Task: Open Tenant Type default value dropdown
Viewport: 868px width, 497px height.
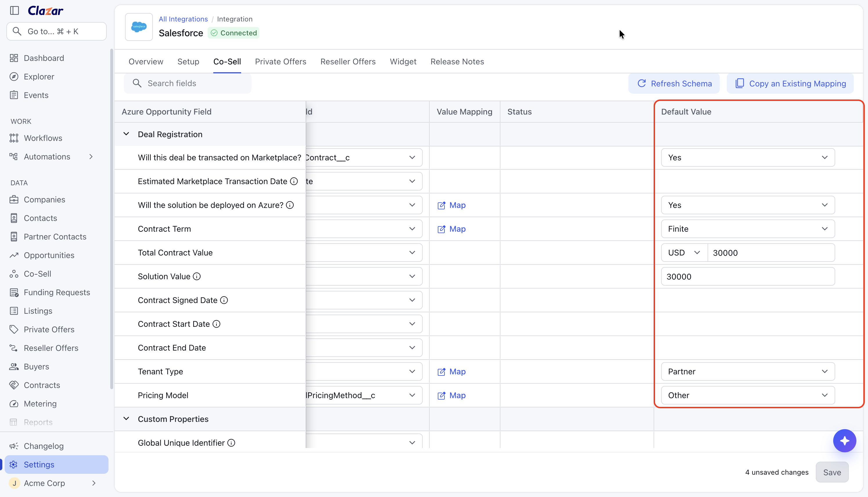Action: click(x=748, y=372)
